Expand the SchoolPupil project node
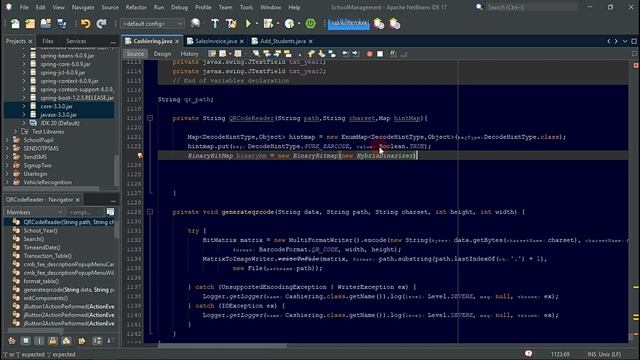The height and width of the screenshot is (360, 640). coord(7,140)
